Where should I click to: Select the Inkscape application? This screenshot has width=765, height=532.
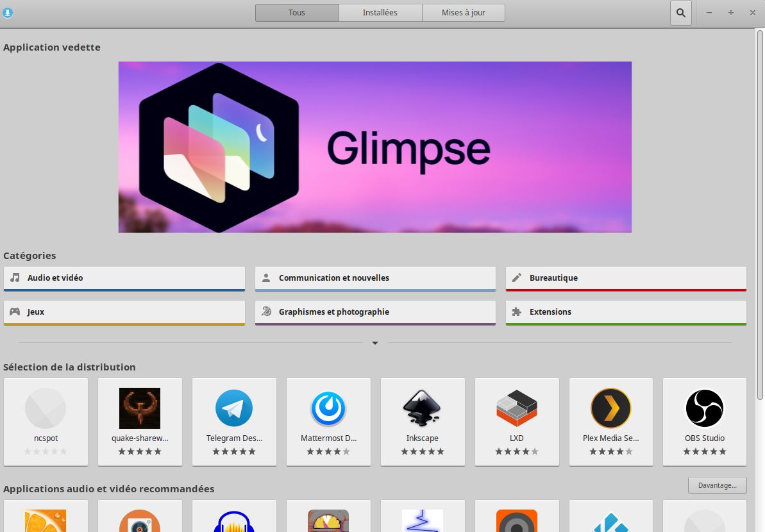coord(423,422)
